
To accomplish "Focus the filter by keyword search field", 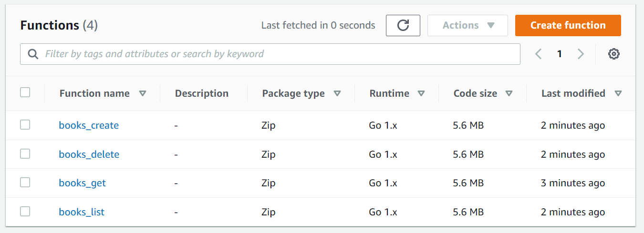I will (277, 54).
